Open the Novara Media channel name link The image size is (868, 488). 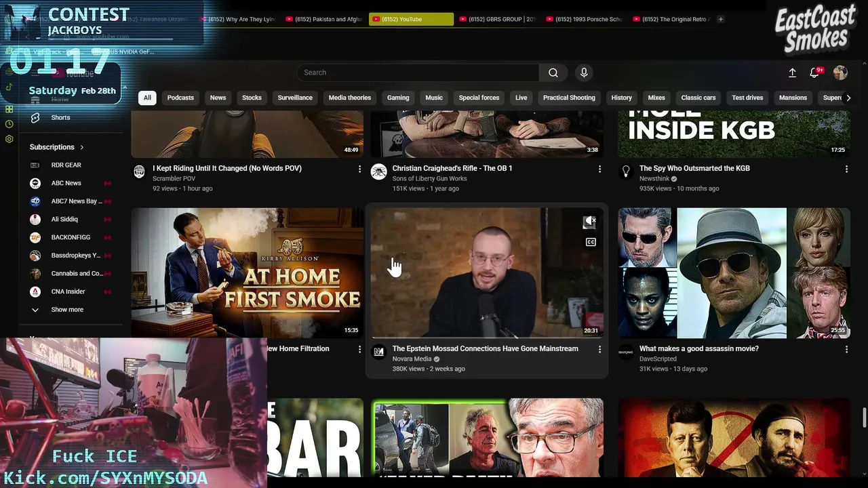pyautogui.click(x=412, y=359)
